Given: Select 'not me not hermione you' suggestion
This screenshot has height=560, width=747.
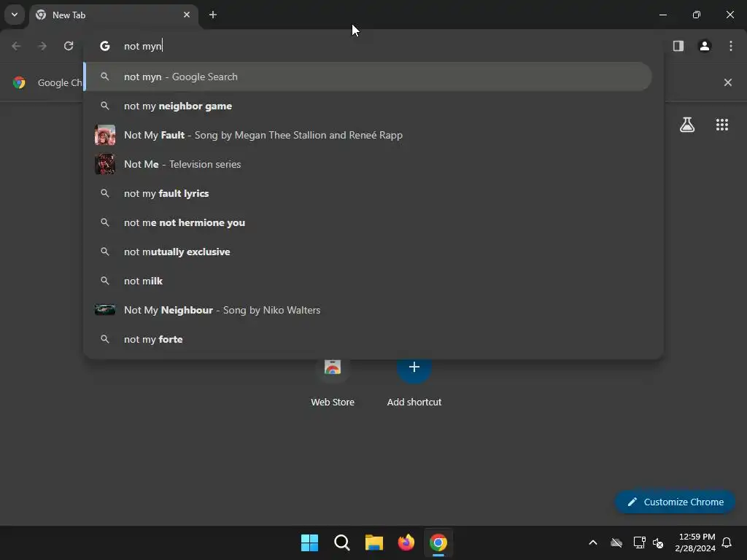Looking at the screenshot, I should click(x=368, y=222).
